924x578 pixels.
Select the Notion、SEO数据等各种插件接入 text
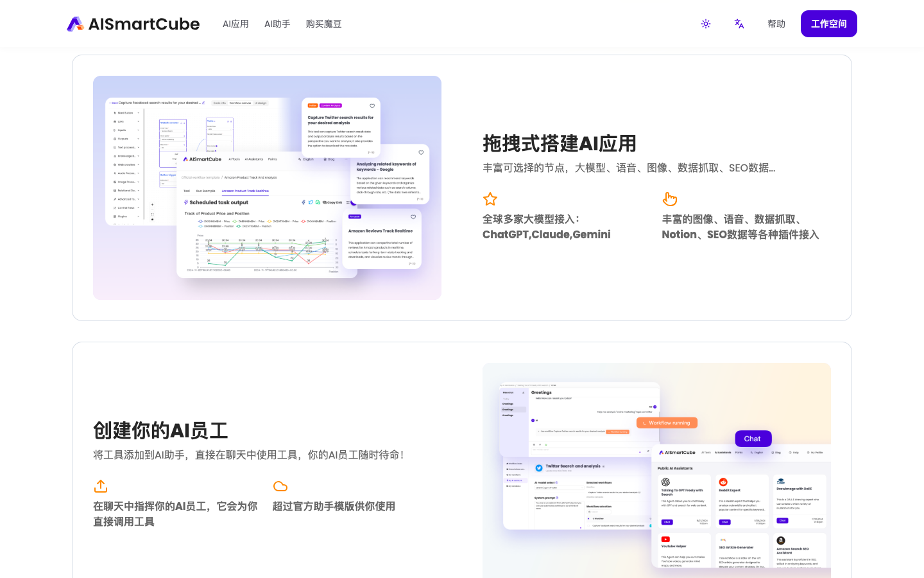coord(740,234)
